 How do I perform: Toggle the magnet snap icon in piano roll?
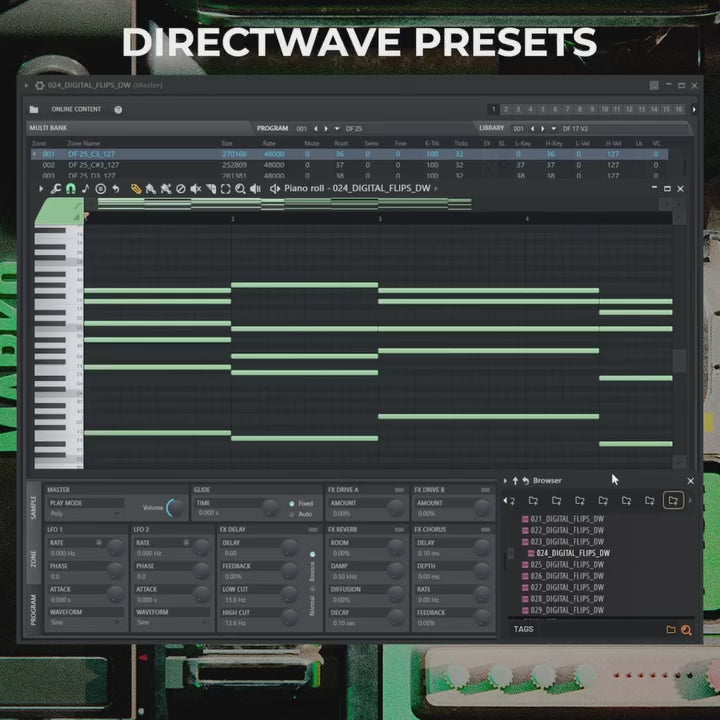tap(71, 189)
